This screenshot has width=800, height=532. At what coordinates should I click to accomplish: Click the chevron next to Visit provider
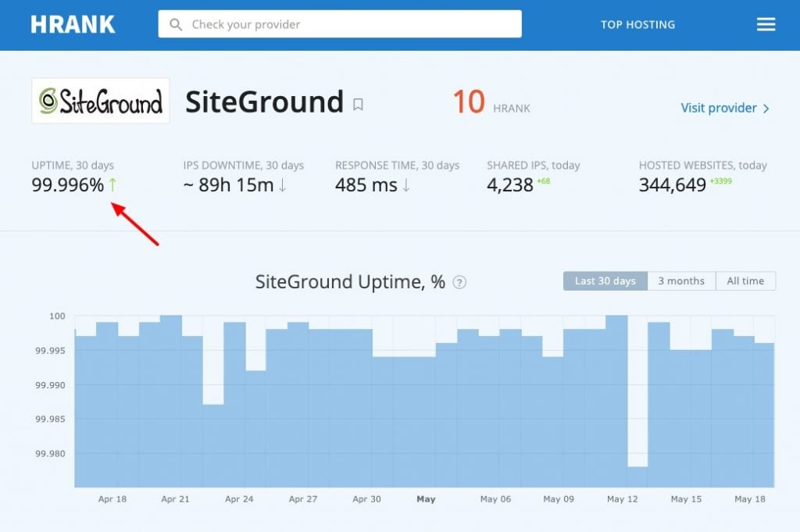tap(766, 108)
